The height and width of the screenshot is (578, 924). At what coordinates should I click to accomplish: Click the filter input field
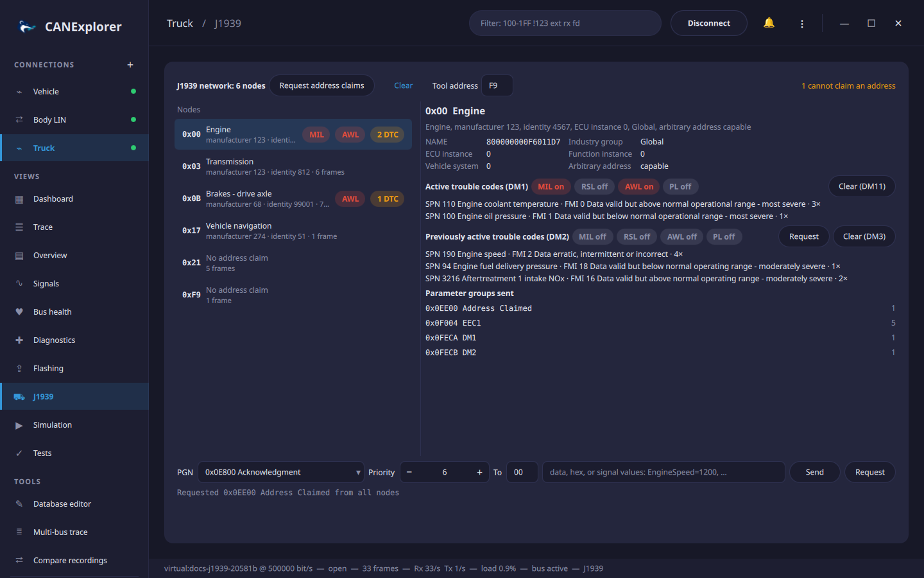(565, 23)
